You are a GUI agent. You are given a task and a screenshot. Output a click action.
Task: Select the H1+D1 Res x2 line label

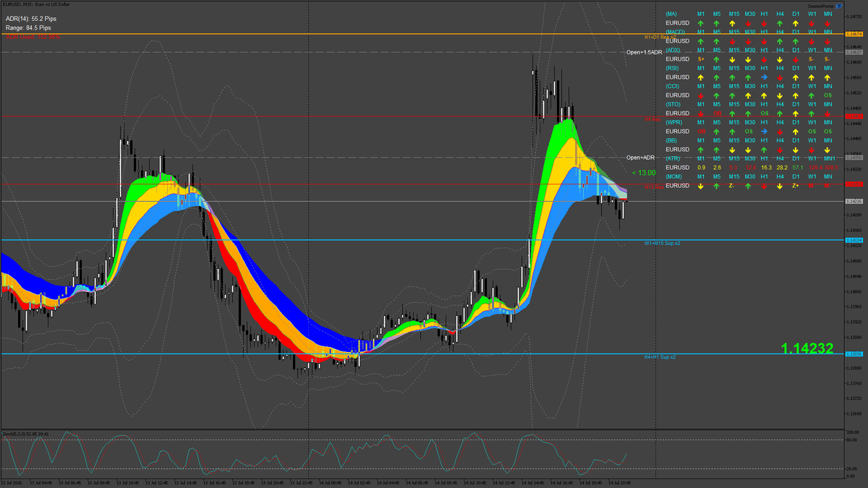[x=660, y=36]
